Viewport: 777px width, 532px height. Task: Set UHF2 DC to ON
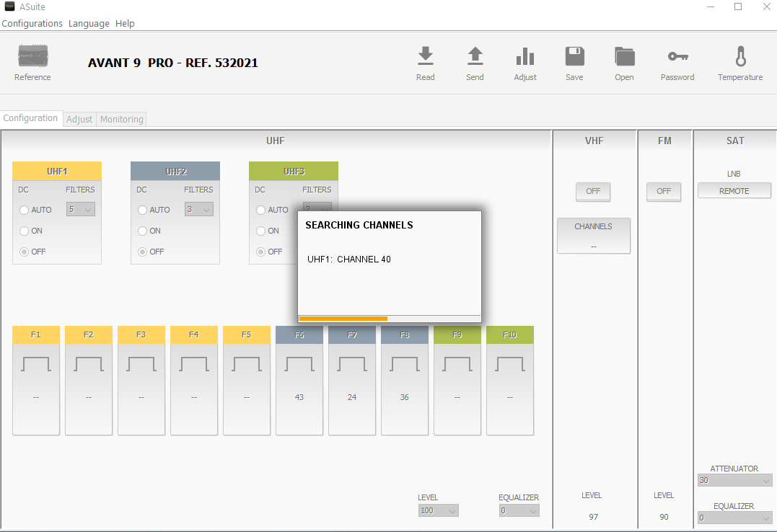coord(142,231)
